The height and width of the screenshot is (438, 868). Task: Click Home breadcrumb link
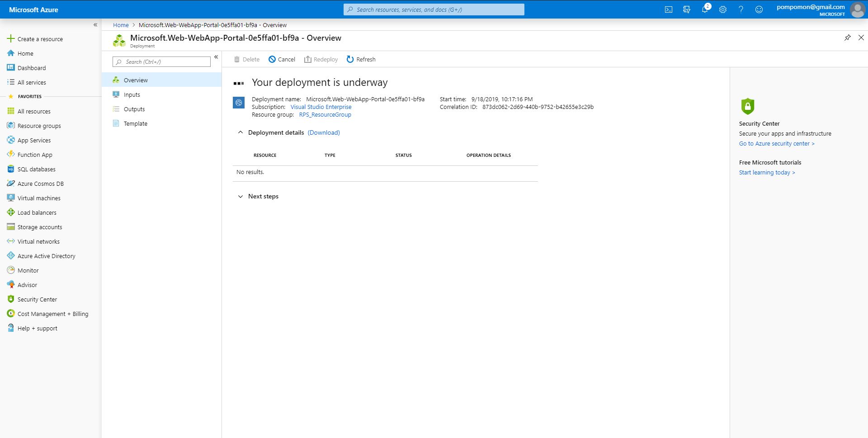point(121,25)
